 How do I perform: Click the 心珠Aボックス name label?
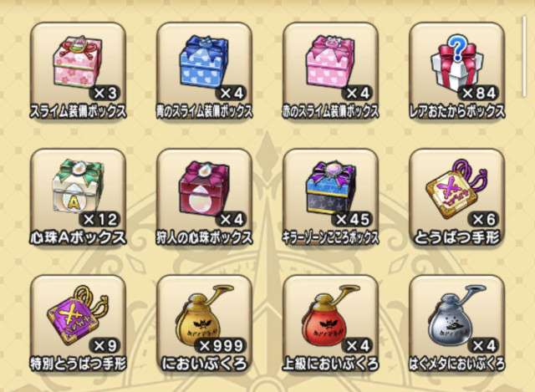pyautogui.click(x=78, y=238)
